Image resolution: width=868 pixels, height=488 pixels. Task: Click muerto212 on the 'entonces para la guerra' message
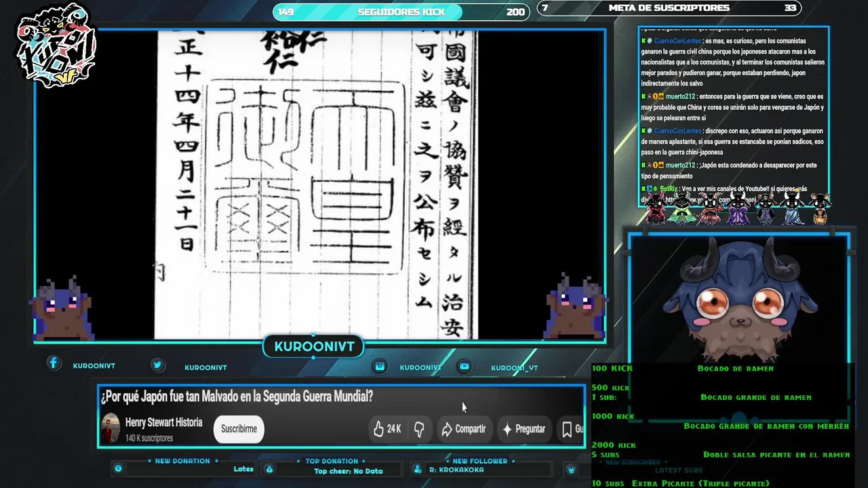[680, 97]
